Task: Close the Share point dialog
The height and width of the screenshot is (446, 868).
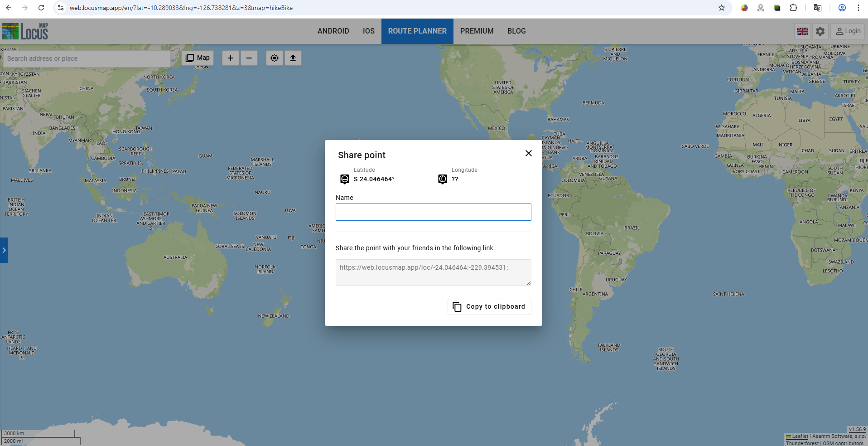Action: coord(528,153)
